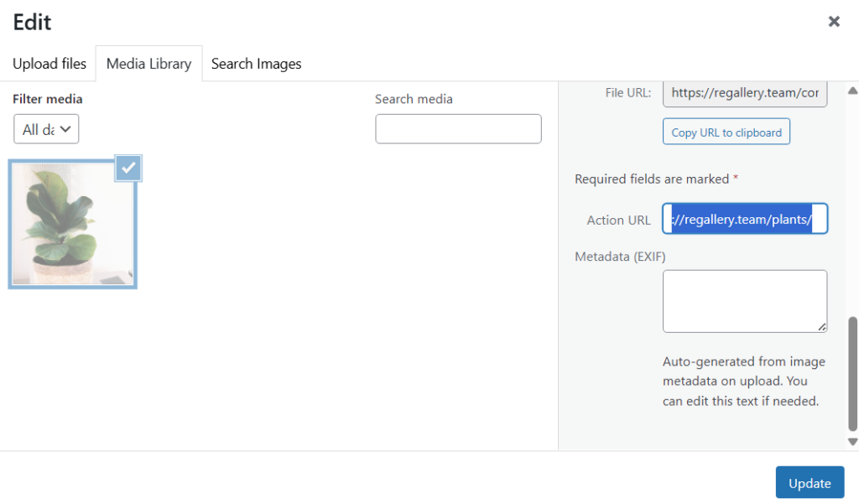This screenshot has width=859, height=504.
Task: Uncheck the checkmark on plant thumbnail
Action: point(128,168)
